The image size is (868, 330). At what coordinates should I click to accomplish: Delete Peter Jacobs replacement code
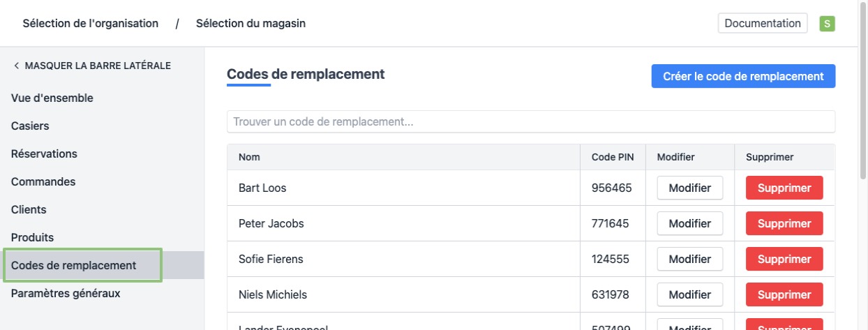(784, 224)
